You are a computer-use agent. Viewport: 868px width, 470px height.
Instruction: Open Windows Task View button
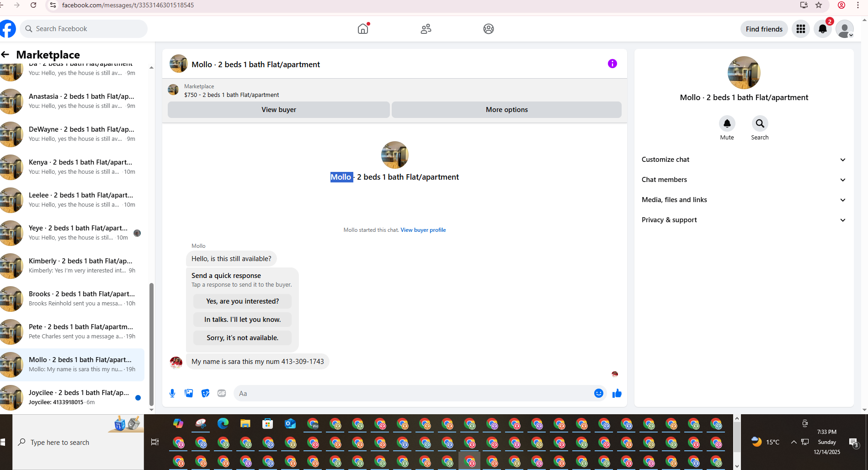155,442
